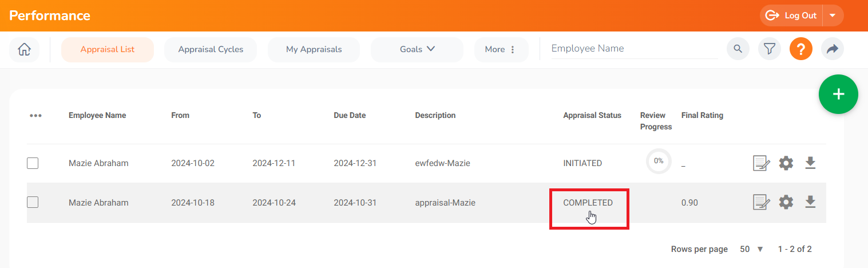Add new appraisal with green plus

click(838, 94)
